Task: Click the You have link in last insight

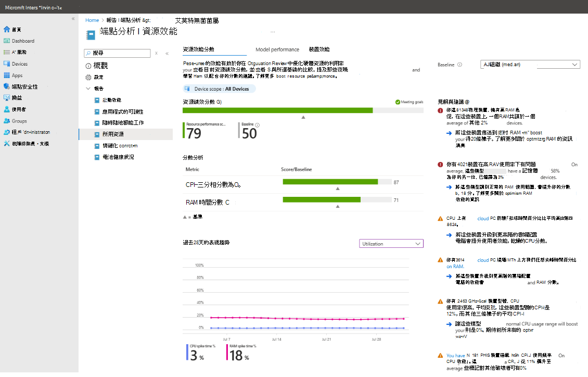Action: tap(455, 356)
